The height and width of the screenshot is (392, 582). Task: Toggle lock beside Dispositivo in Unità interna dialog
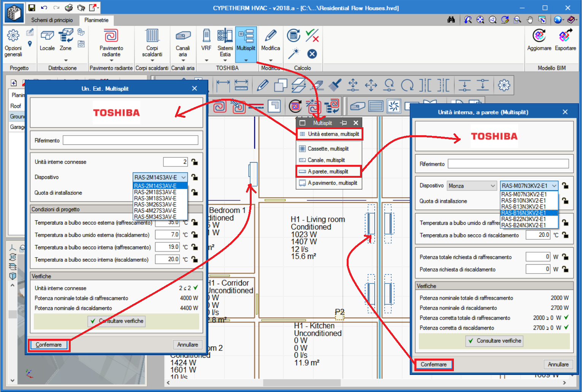[565, 185]
